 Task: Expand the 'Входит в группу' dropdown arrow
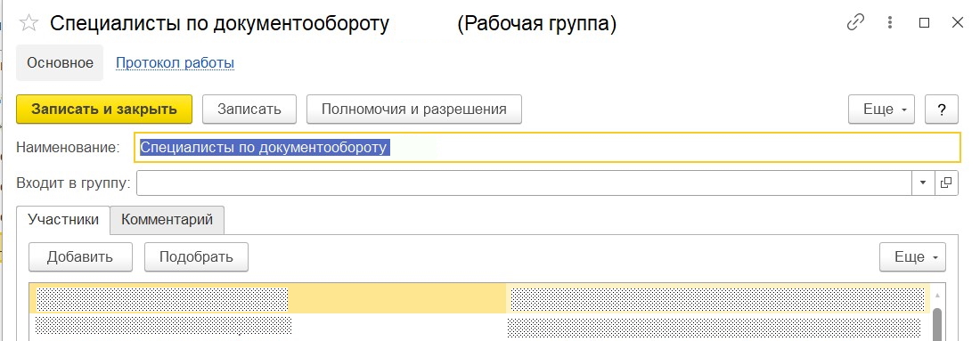(923, 183)
